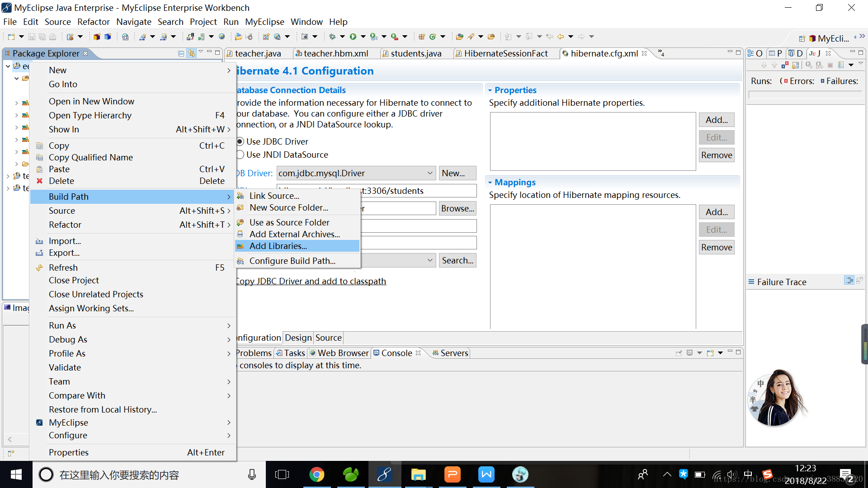
Task: Open the Windows Start menu
Action: coord(16,474)
